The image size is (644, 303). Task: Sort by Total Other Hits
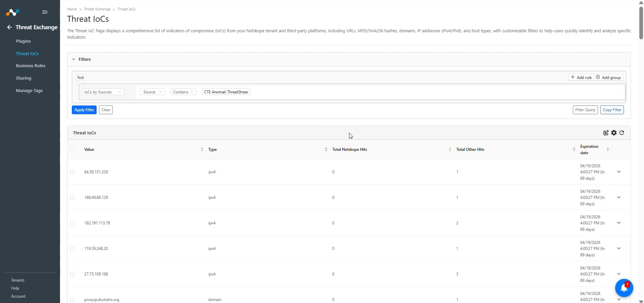click(574, 149)
